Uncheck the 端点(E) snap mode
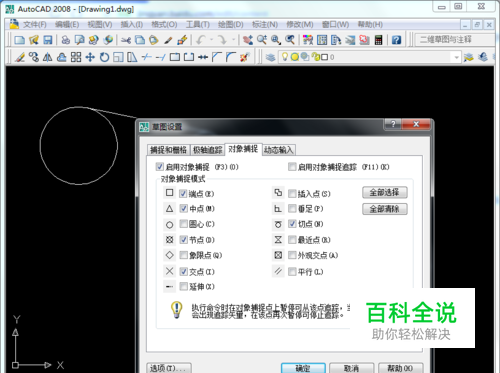The width and height of the screenshot is (500, 373). click(x=183, y=193)
